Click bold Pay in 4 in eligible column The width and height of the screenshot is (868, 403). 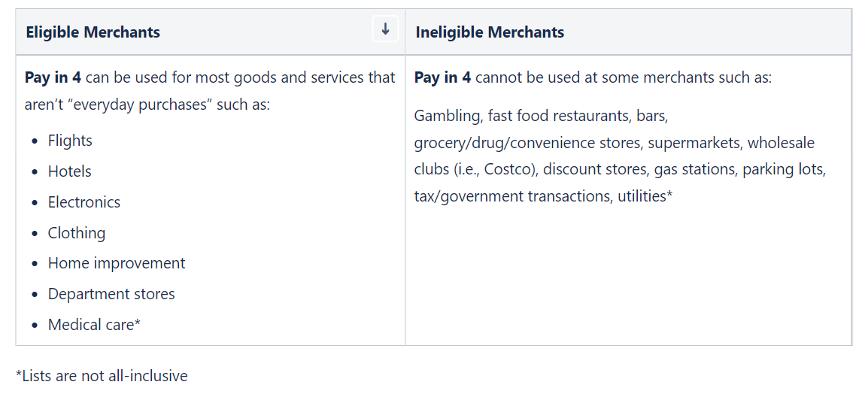point(53,77)
